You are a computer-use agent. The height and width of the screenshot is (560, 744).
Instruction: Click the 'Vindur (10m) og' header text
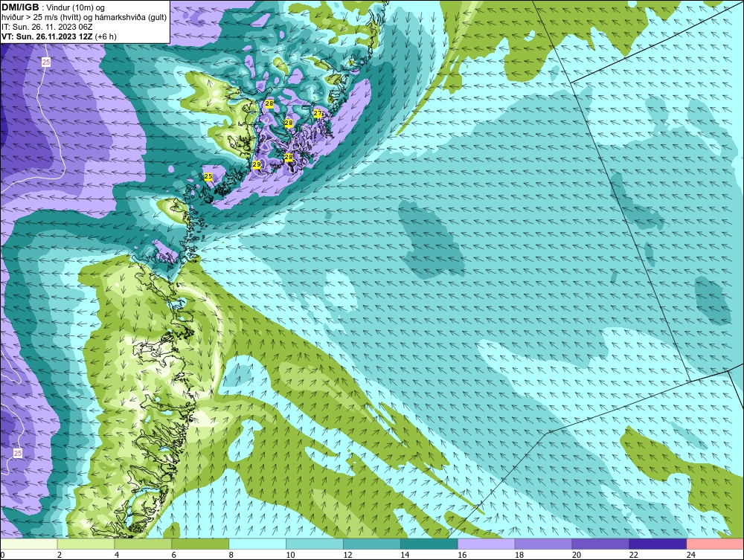(77, 7)
